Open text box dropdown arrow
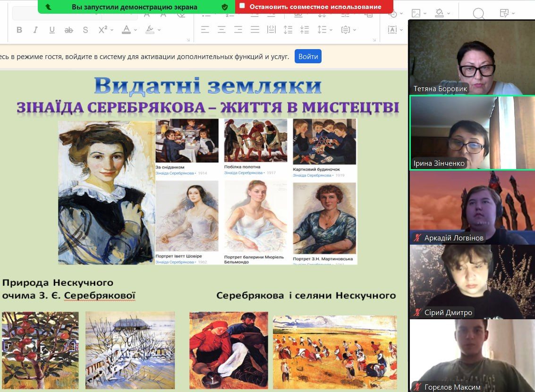Image resolution: width=535 pixels, height=392 pixels. [x=401, y=30]
